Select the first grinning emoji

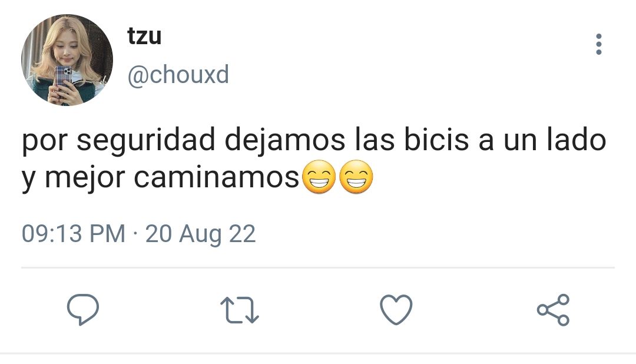tap(320, 177)
